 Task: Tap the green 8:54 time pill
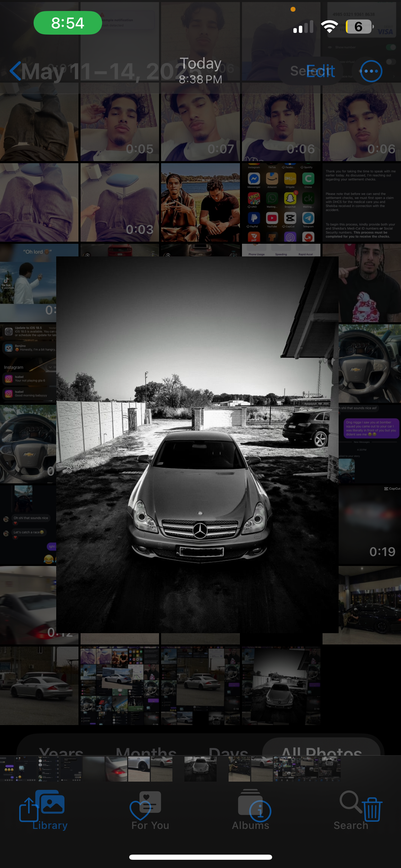coord(68,23)
